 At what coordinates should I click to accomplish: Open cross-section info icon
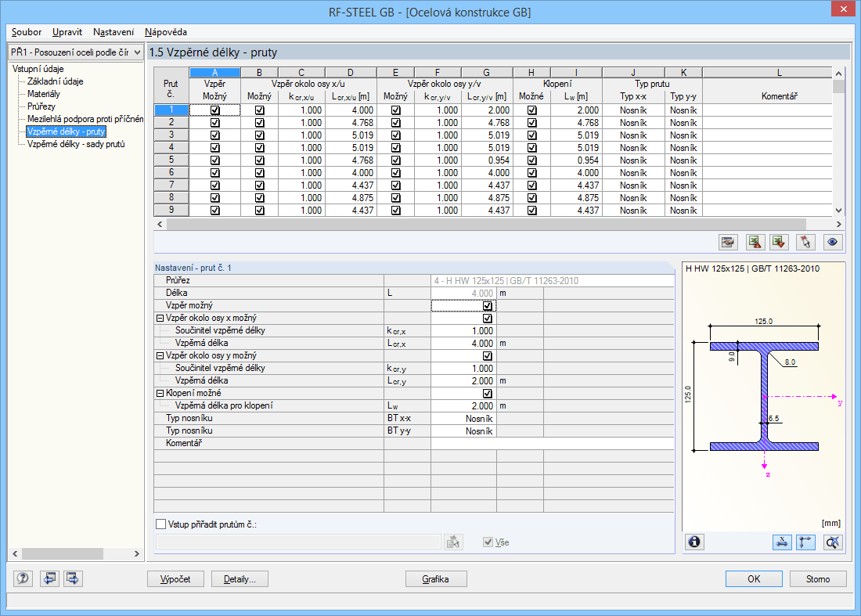pyautogui.click(x=694, y=542)
